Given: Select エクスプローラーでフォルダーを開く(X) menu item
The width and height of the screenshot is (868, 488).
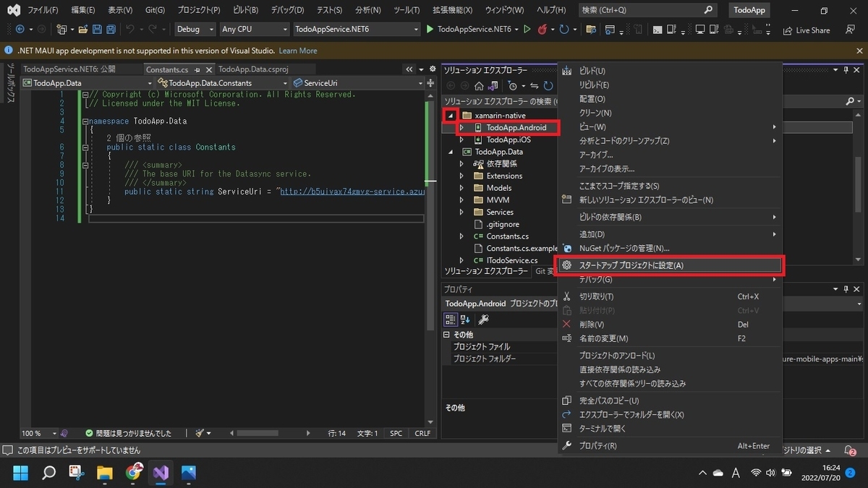Looking at the screenshot, I should tap(670, 414).
